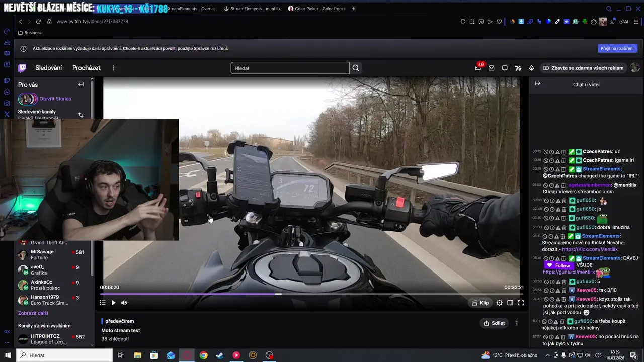Click Zobrazit další in sidebar
Image resolution: width=644 pixels, height=362 pixels.
33,313
